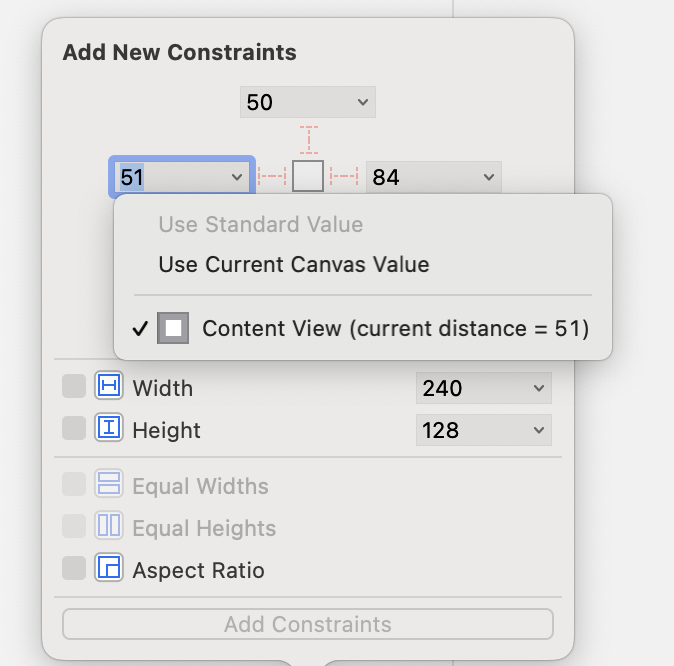Choose the Use Standard Value option
The image size is (674, 666).
[260, 225]
